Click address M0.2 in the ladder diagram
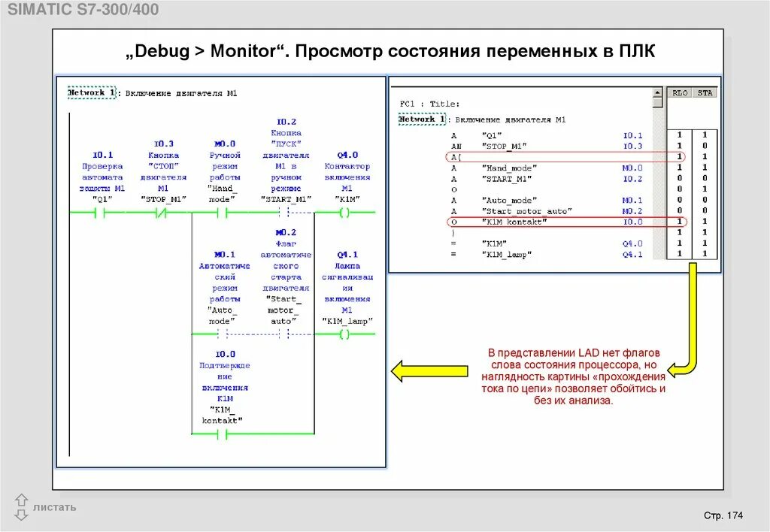Image resolution: width=770 pixels, height=532 pixels. 286,233
